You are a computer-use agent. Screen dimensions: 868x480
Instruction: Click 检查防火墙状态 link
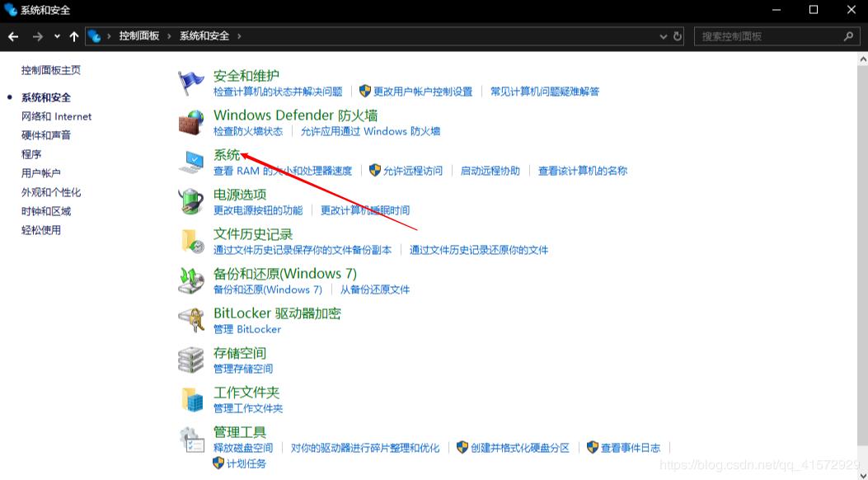(x=248, y=131)
